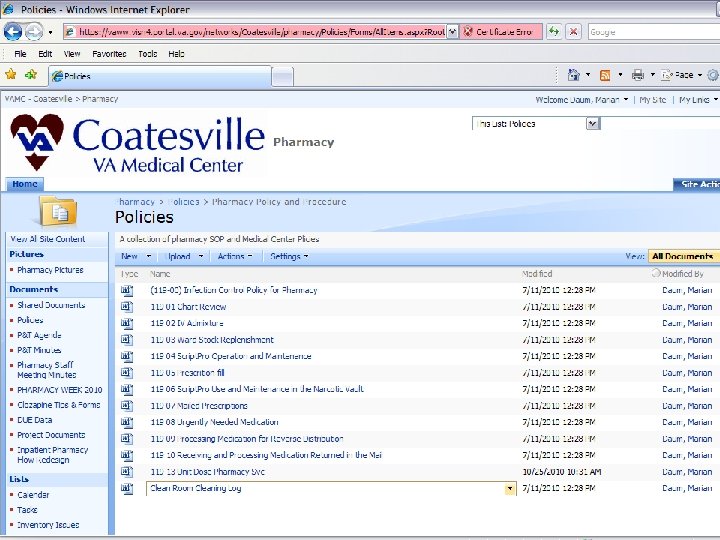Open the recent pages dropdown beside Forward
This screenshot has height=540, width=720.
[51, 32]
